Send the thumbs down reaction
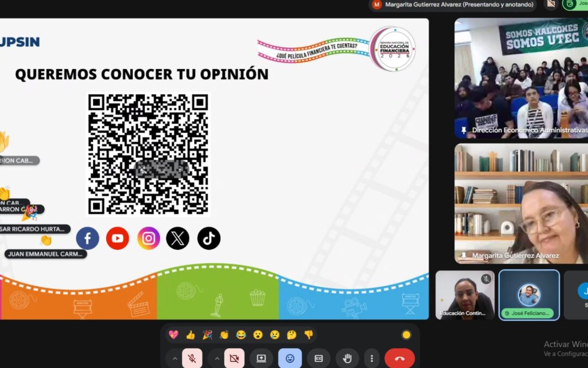 [309, 335]
